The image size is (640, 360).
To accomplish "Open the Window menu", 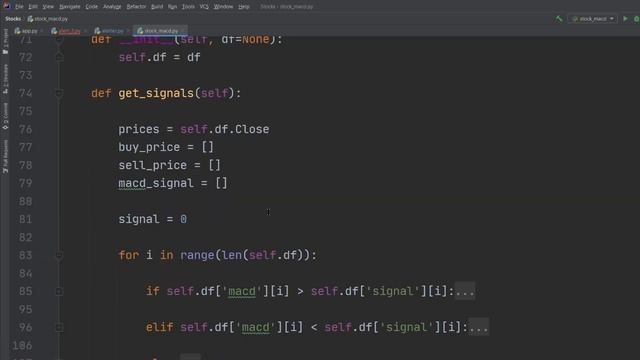I will tap(223, 7).
